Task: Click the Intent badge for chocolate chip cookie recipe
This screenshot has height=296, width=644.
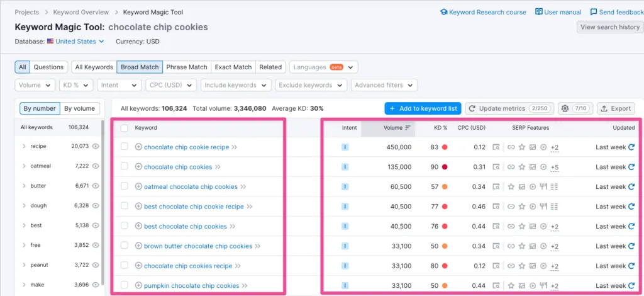Action: [345, 147]
